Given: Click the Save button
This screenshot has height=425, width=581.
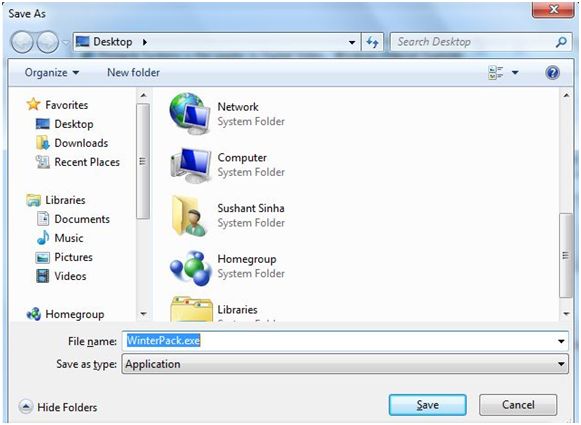Looking at the screenshot, I should (x=428, y=405).
